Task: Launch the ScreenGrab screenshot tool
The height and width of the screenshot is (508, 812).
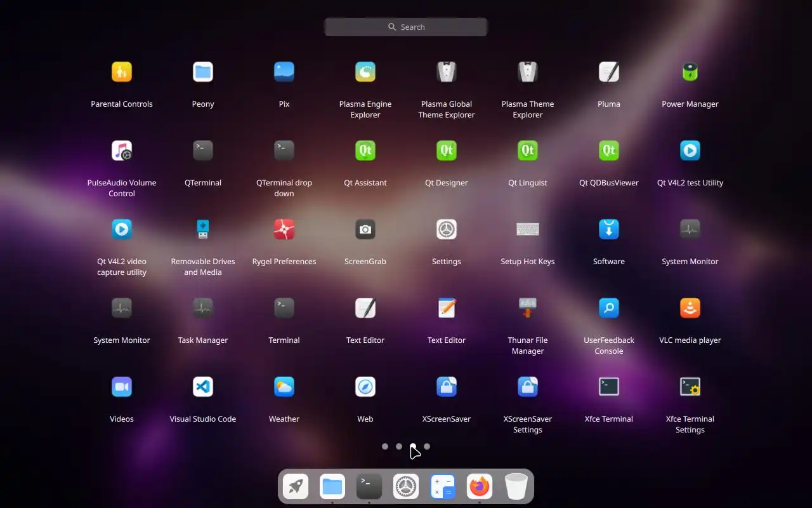Action: pyautogui.click(x=365, y=229)
